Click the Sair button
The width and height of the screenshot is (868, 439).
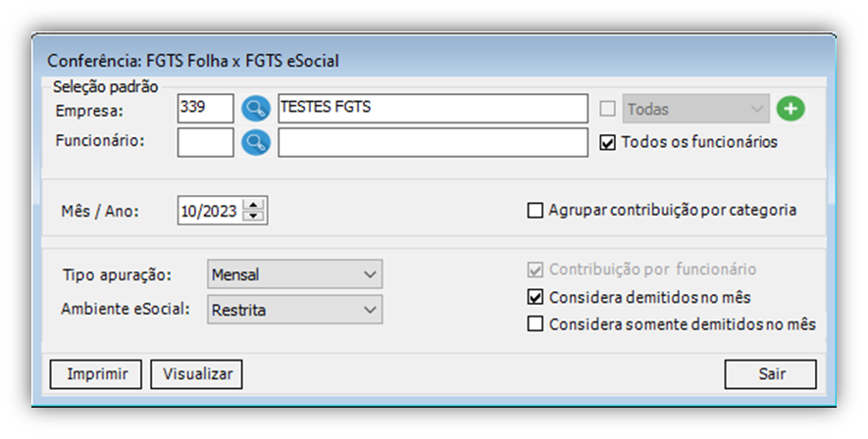770,374
